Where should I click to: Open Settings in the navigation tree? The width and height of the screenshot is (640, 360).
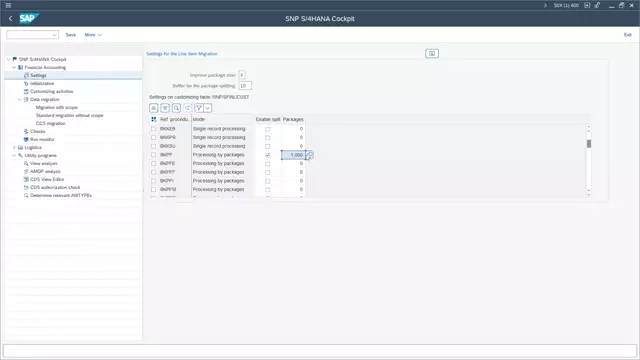pyautogui.click(x=38, y=76)
